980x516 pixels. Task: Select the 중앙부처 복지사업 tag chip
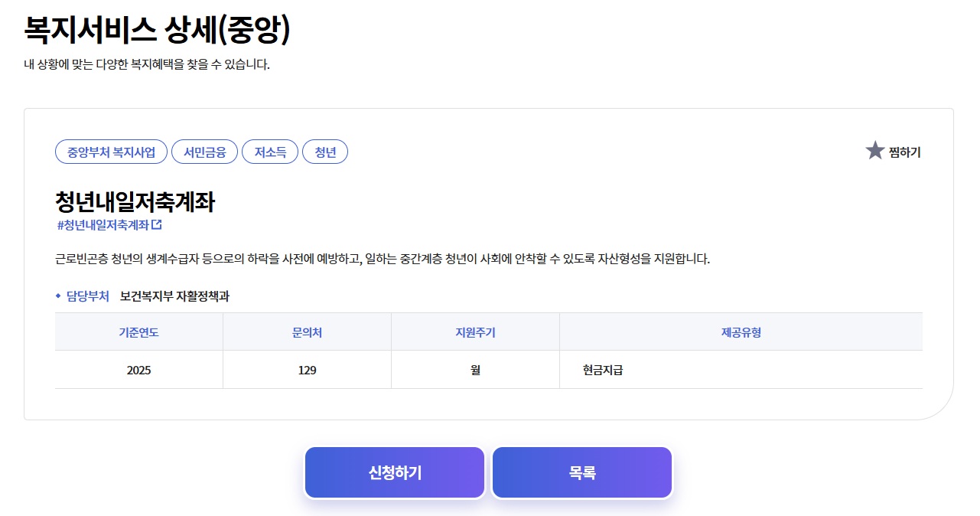coord(110,151)
